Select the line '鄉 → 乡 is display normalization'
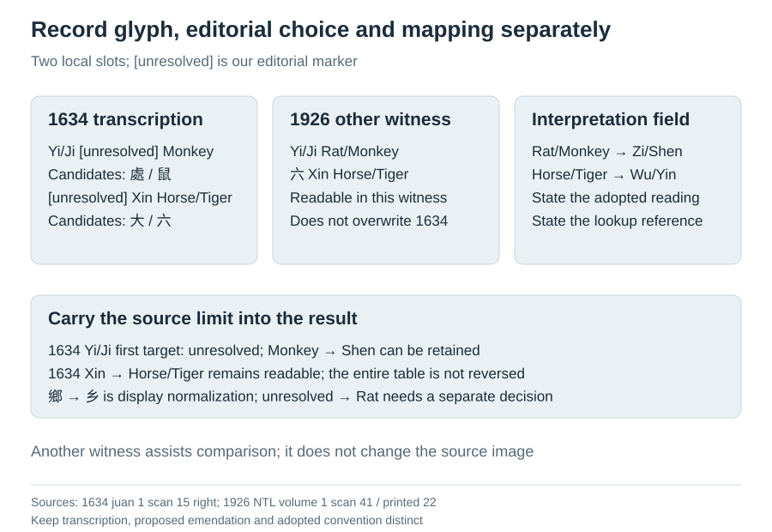Image resolution: width=772 pixels, height=532 pixels. point(300,396)
